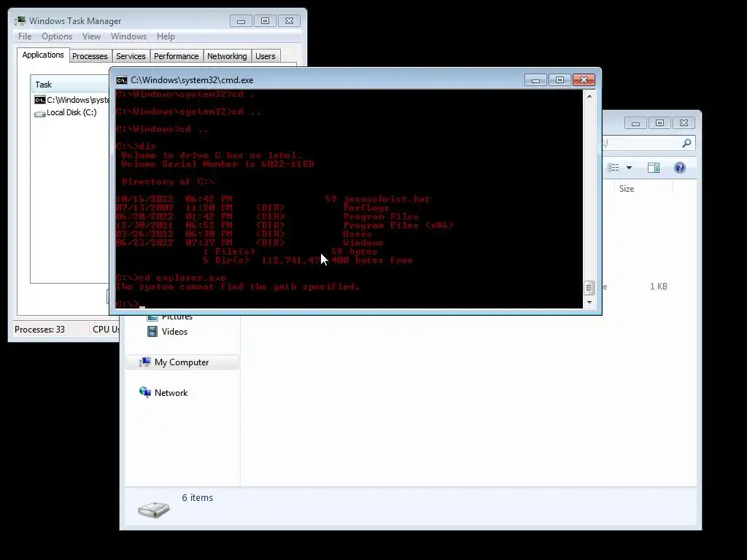Click the Network globe icon
Viewport: 747px width, 560px height.
[145, 392]
